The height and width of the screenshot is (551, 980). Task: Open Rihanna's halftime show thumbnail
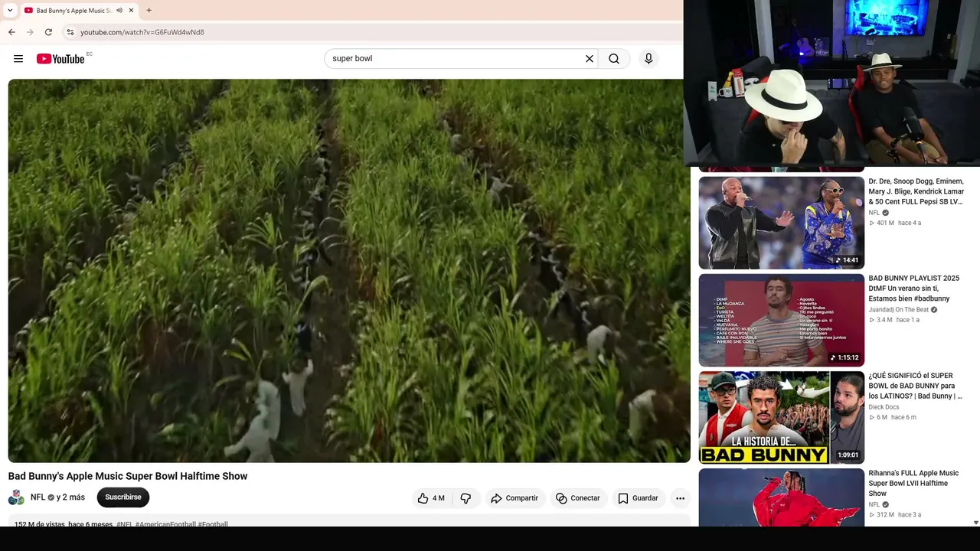coord(782,497)
